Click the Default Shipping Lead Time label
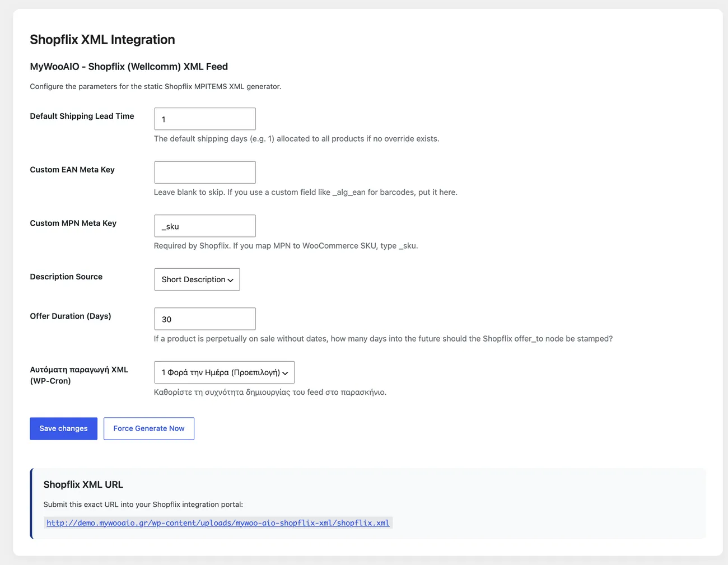Screen dimensions: 728x565 [82, 116]
